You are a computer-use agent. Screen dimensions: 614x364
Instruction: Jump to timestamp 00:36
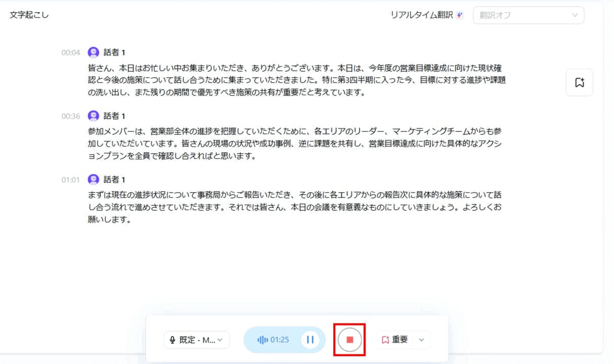click(x=71, y=116)
